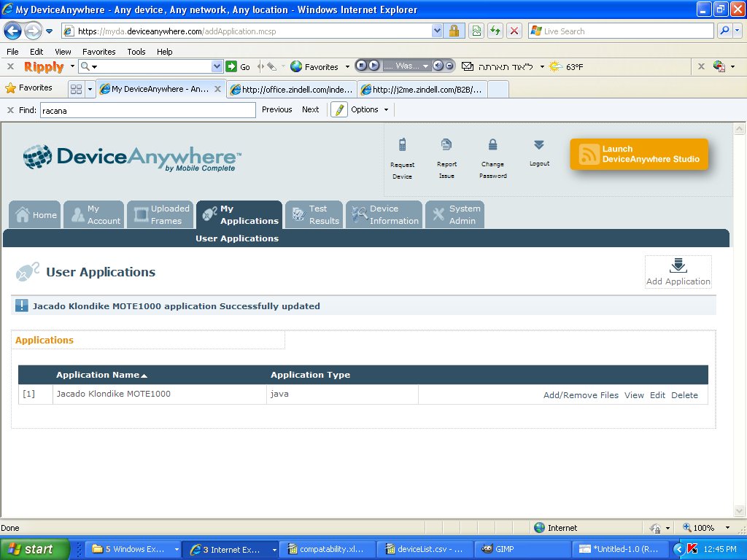Click the browser Back arrow button
The height and width of the screenshot is (560, 747).
coord(13,31)
